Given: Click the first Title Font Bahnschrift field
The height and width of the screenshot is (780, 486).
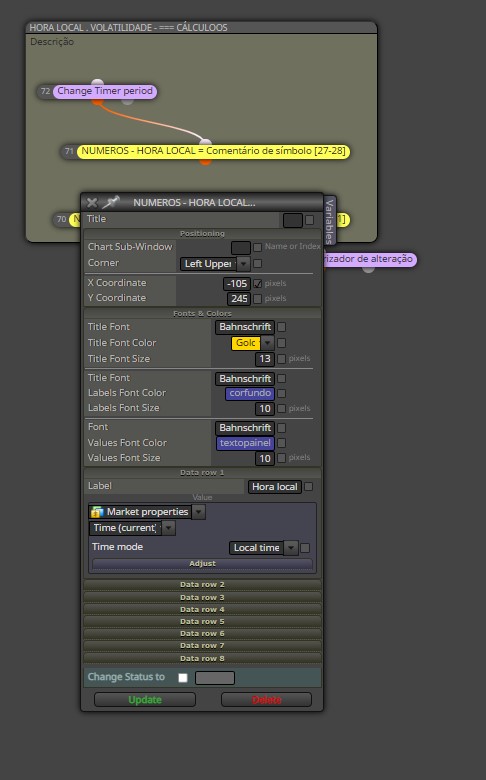Looking at the screenshot, I should [x=245, y=327].
